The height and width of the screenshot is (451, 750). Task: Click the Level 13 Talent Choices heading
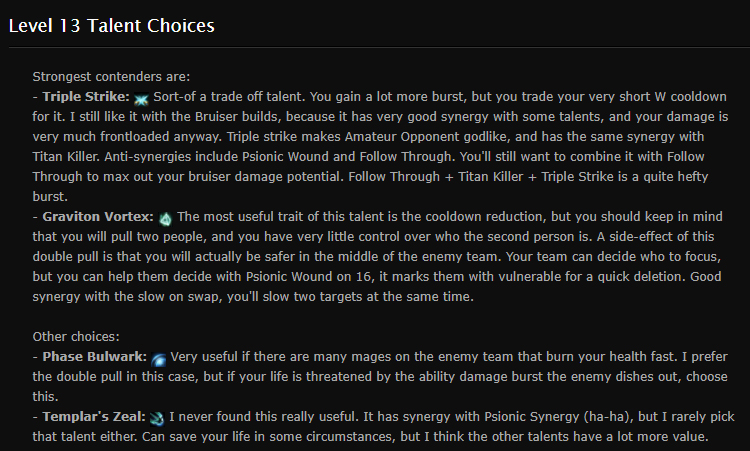coord(111,26)
